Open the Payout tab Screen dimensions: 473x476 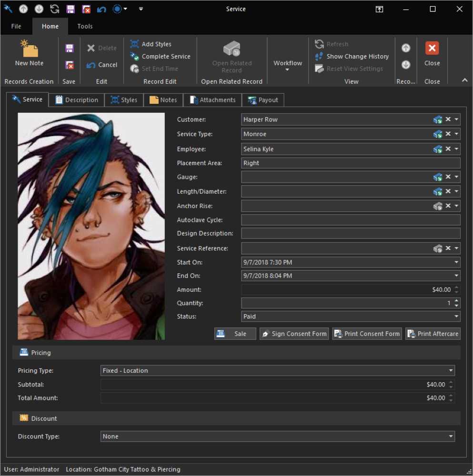263,100
